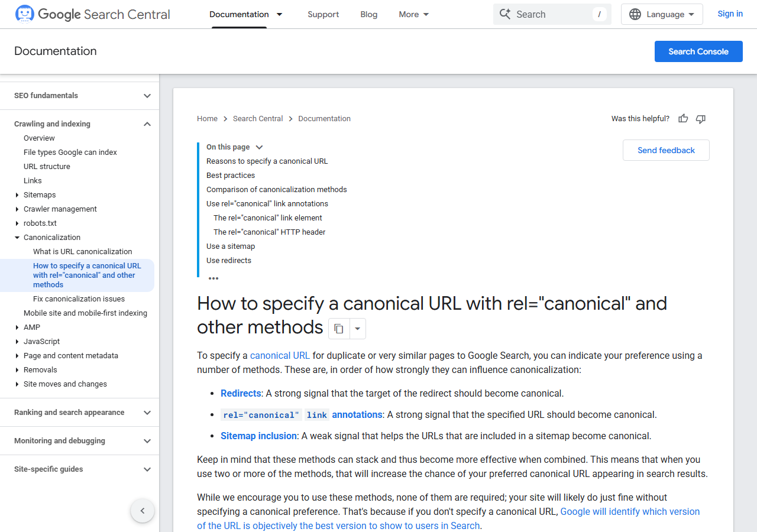Click the Redirects bullet link

241,394
